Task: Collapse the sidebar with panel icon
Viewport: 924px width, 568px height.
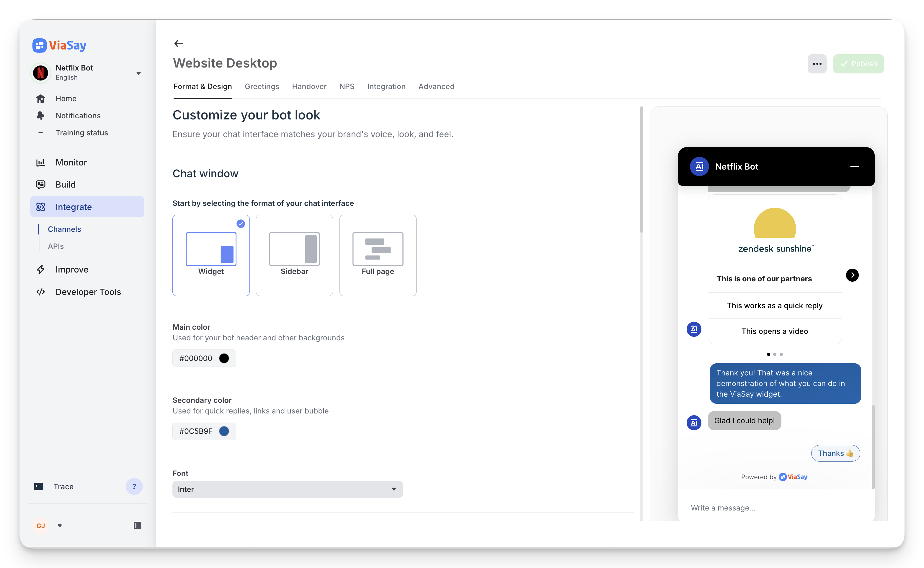Action: [x=137, y=526]
